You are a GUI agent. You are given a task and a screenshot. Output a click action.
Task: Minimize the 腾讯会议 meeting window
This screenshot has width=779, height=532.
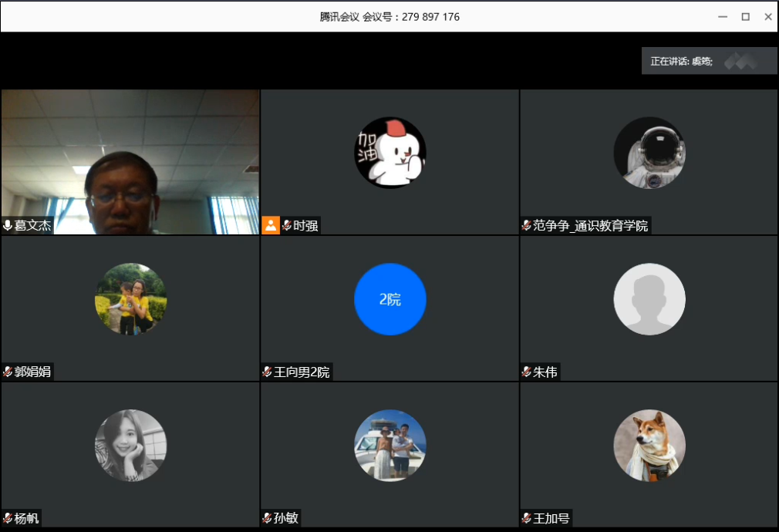723,16
